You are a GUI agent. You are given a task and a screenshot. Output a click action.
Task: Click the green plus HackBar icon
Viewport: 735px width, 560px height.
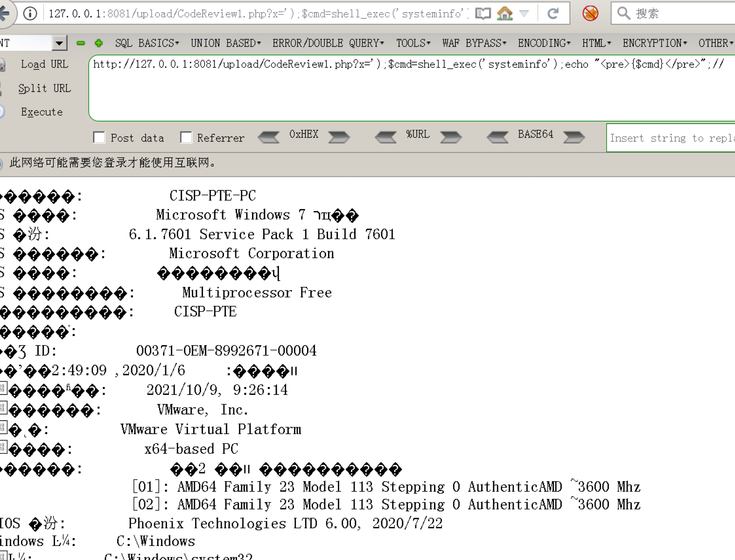[x=98, y=43]
